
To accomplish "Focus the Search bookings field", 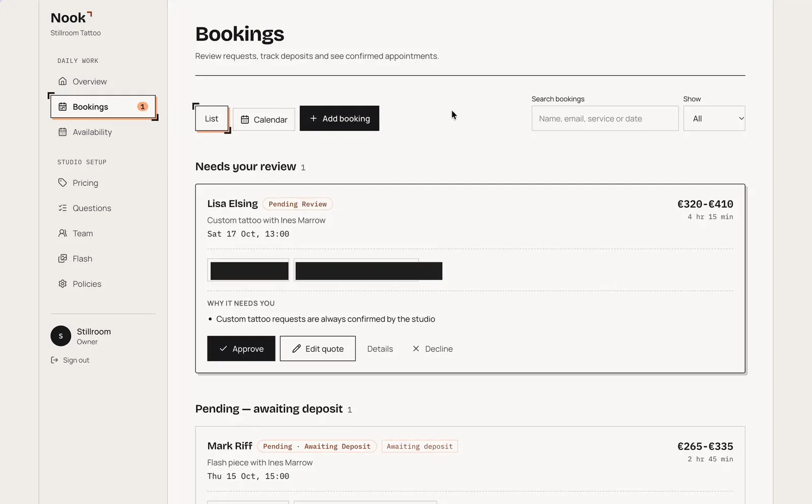I will click(605, 118).
